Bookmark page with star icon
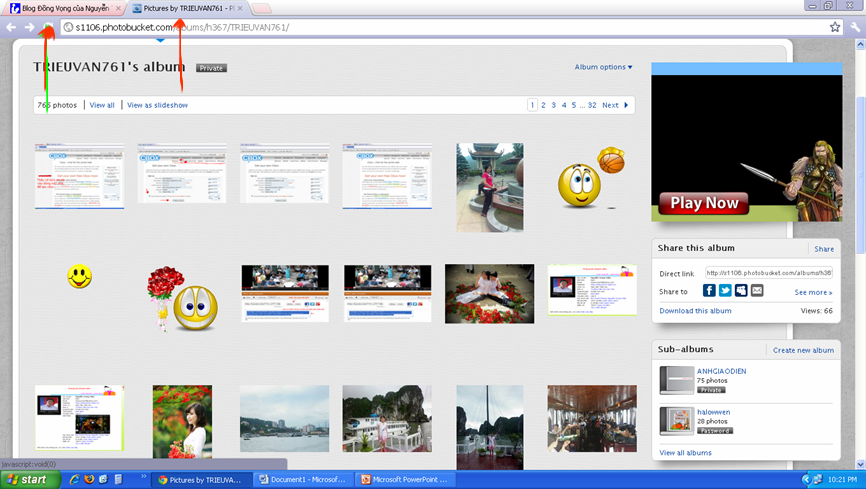 click(835, 27)
